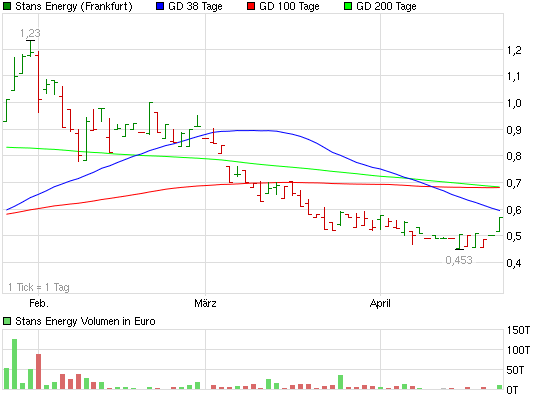Click the 0T volume axis value
Viewport: 545px width, 398px height.
512,390
